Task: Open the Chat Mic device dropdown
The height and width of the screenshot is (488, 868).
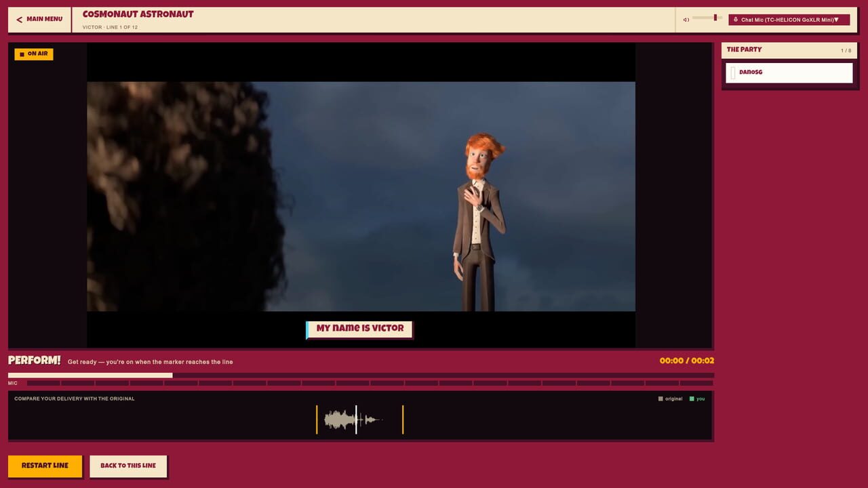Action: pos(789,20)
